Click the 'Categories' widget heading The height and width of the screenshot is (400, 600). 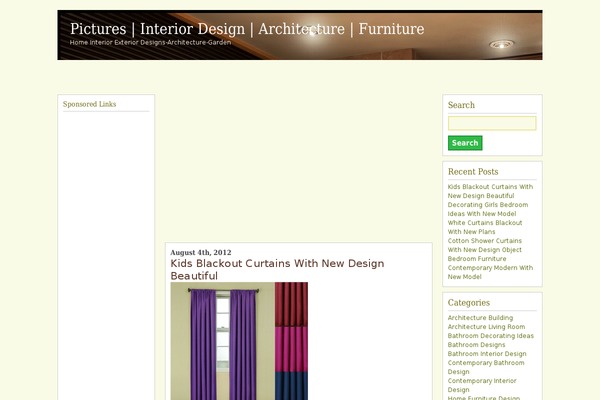pos(469,302)
